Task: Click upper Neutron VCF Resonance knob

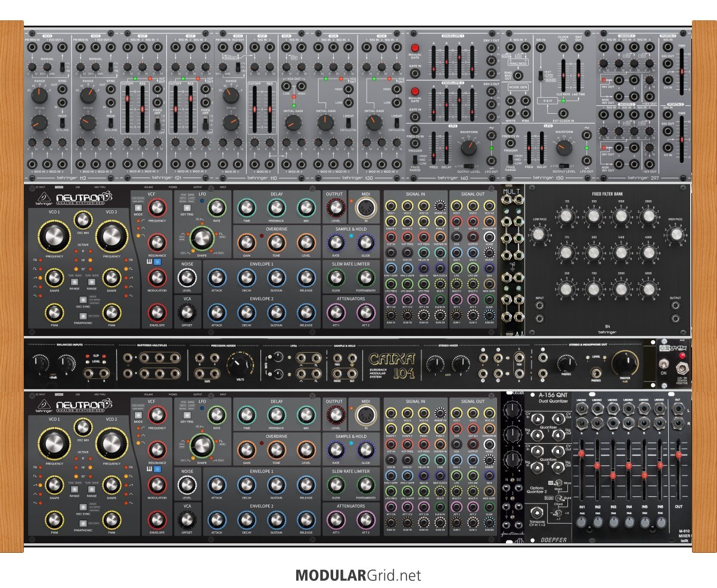Action: tap(157, 242)
